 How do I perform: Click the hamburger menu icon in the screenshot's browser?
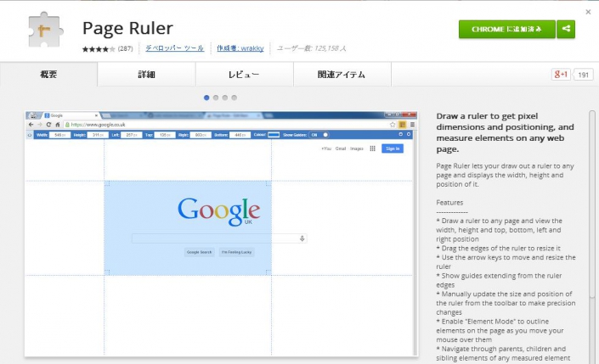(412, 125)
